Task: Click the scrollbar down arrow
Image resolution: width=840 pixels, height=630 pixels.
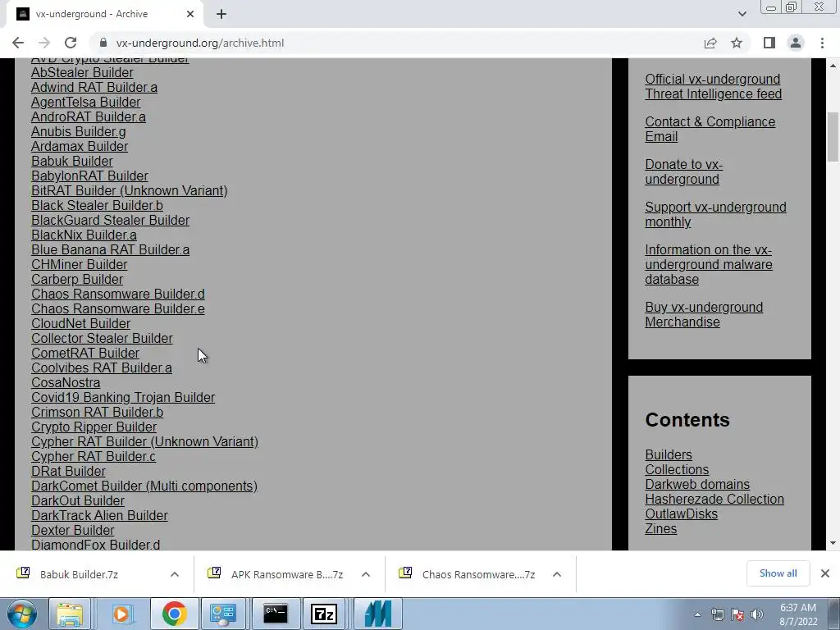Action: (x=833, y=543)
